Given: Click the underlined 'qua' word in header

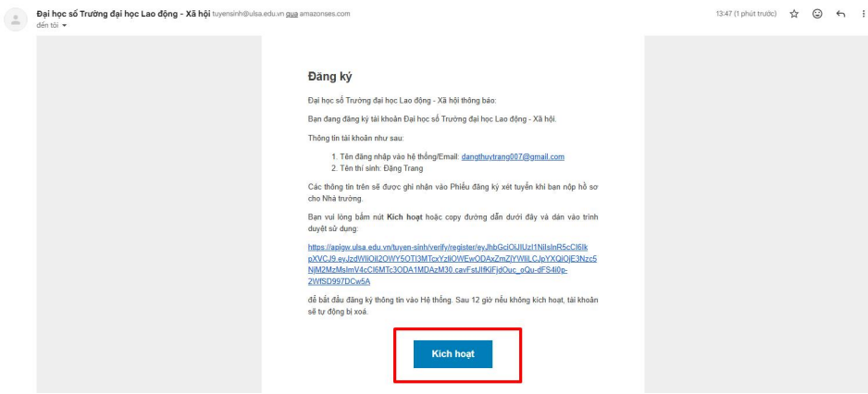Looking at the screenshot, I should click(x=291, y=14).
